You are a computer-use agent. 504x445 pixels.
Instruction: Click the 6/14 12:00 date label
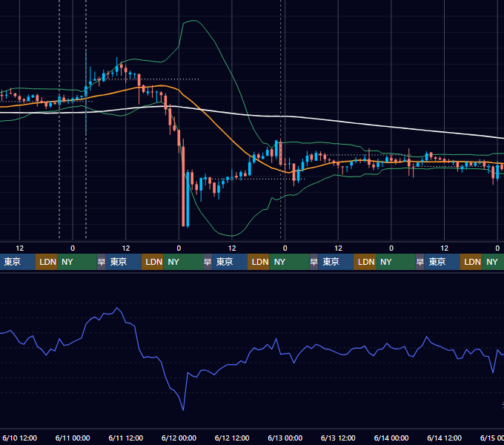pyautogui.click(x=444, y=438)
